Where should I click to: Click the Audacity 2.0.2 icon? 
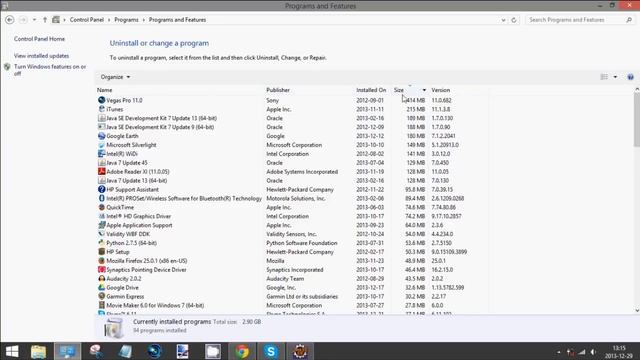pos(102,279)
